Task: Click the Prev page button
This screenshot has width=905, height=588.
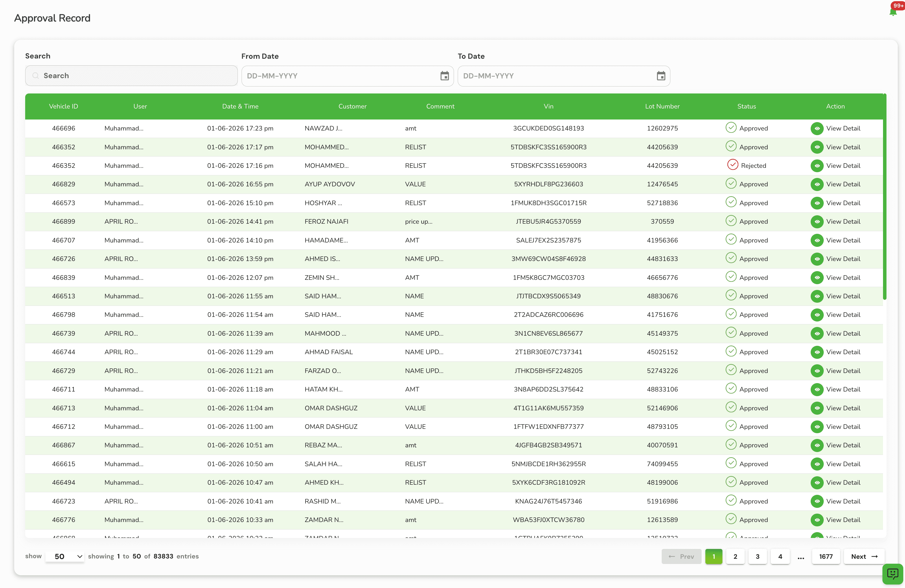Action: pyautogui.click(x=681, y=556)
